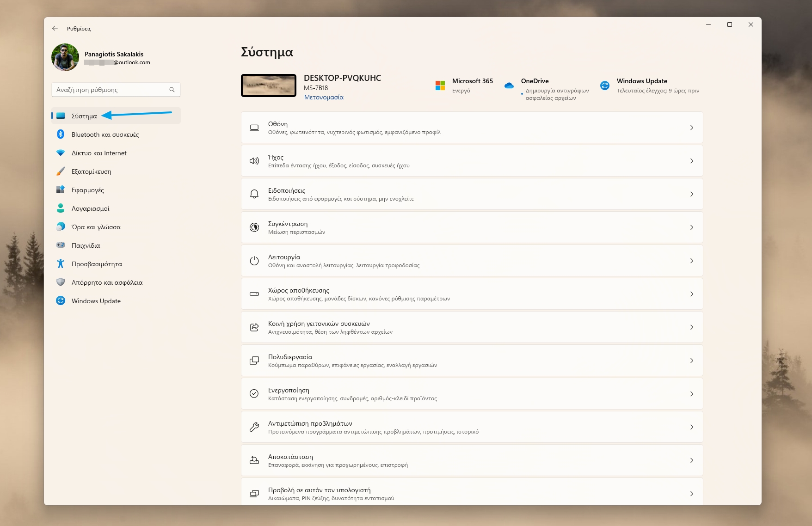
Task: Click the paintbrush Εξατομίκευση icon
Action: [61, 171]
